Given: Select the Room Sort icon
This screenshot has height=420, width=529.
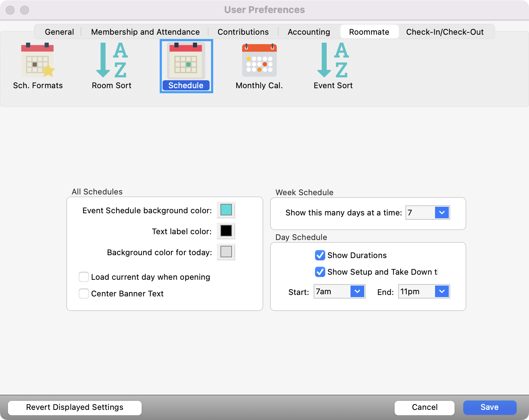Looking at the screenshot, I should coord(111,60).
